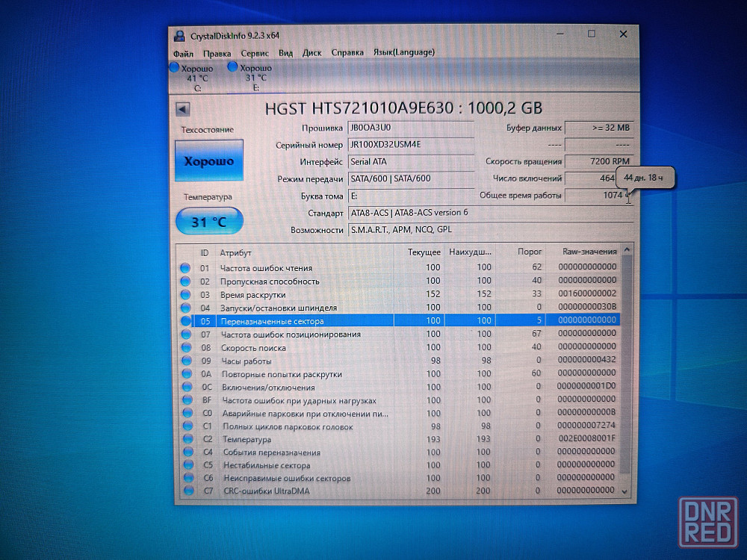Click the features field S.M.A.R.T., APM, NCQ, GPL
The width and height of the screenshot is (747, 560).
491,229
